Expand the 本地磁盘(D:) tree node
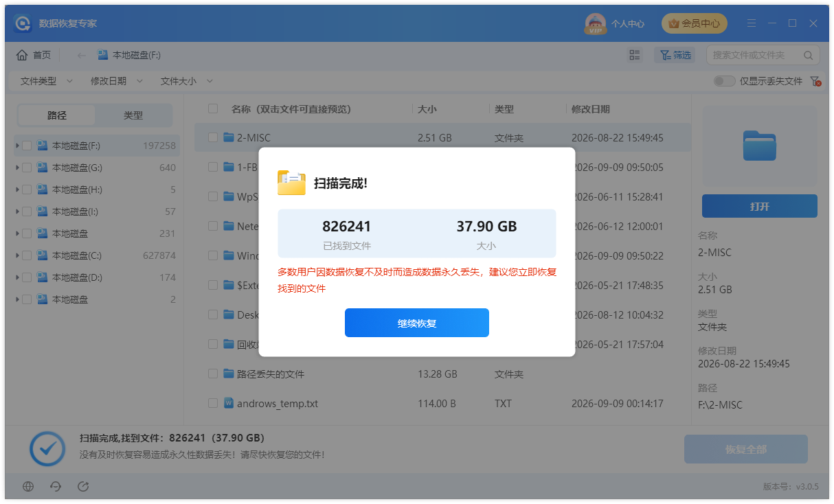 pyautogui.click(x=16, y=277)
